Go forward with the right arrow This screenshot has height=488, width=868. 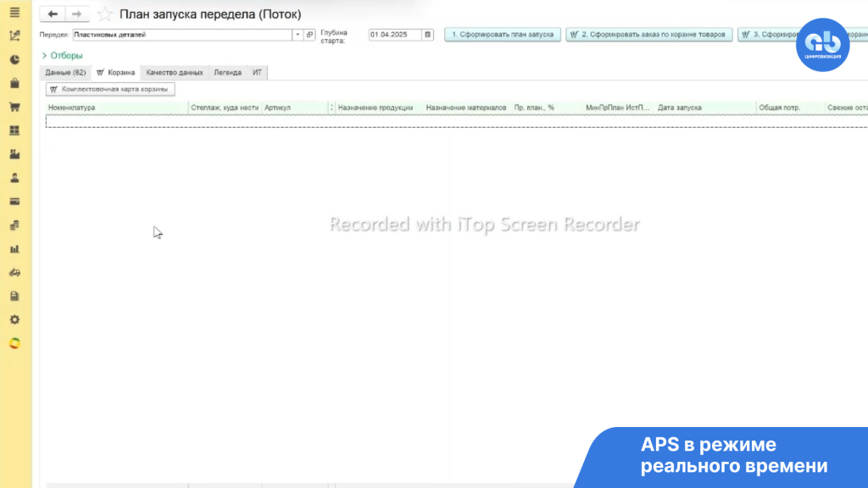tap(77, 14)
